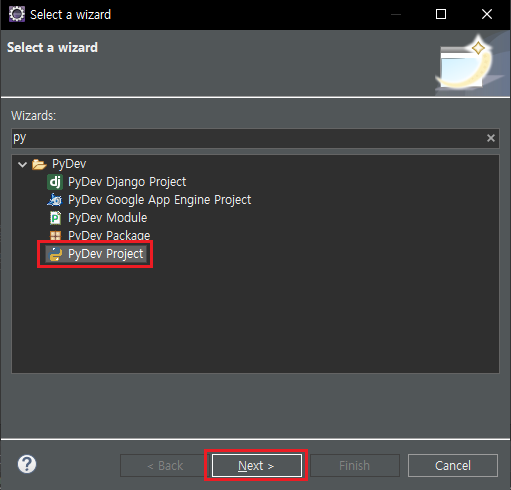This screenshot has width=511, height=490.
Task: Click the Django dj icon
Action: 55,182
